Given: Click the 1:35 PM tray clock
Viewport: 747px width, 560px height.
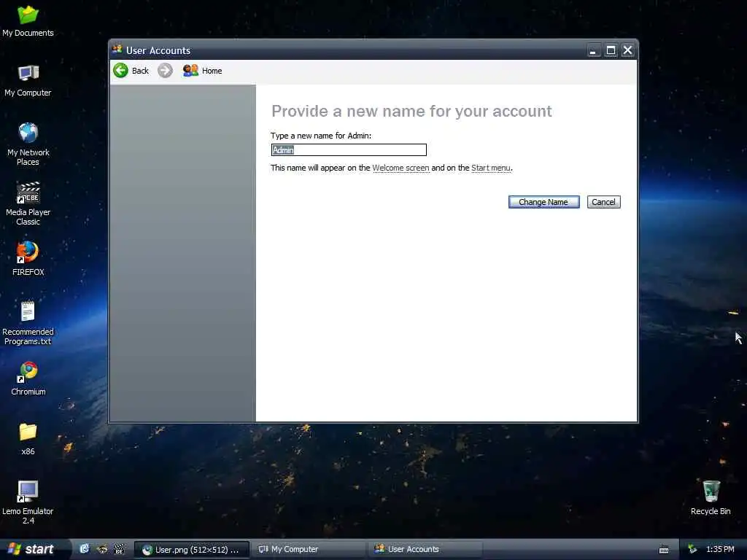Looking at the screenshot, I should click(x=720, y=549).
